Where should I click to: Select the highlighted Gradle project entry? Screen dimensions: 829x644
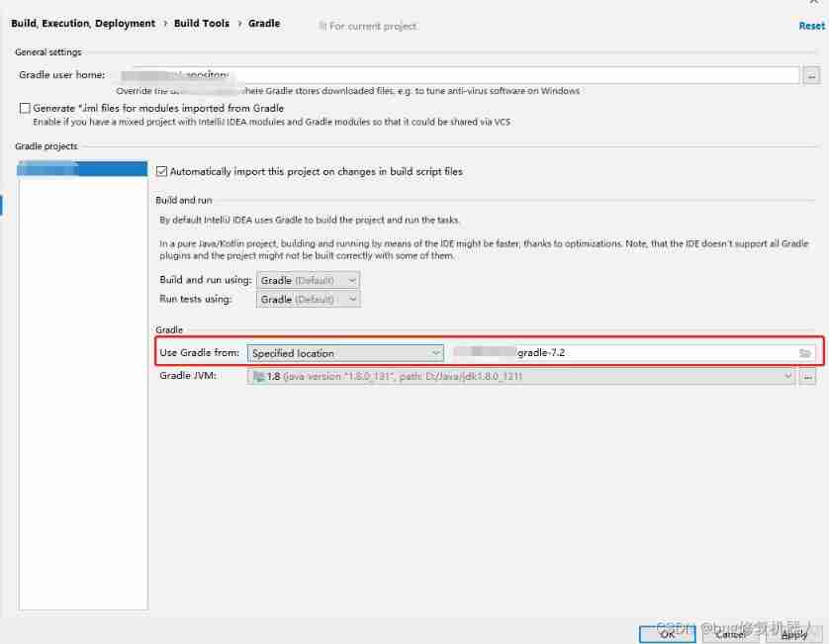[x=82, y=168]
